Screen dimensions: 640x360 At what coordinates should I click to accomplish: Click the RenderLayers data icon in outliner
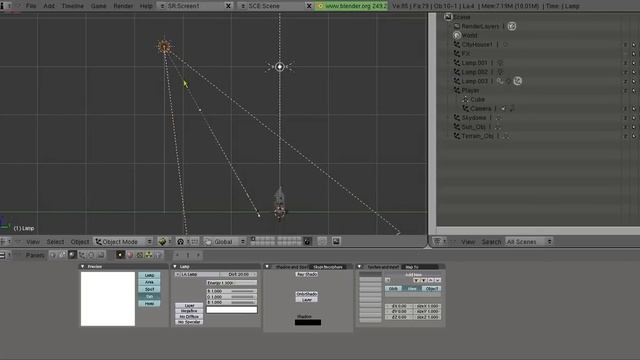point(512,26)
